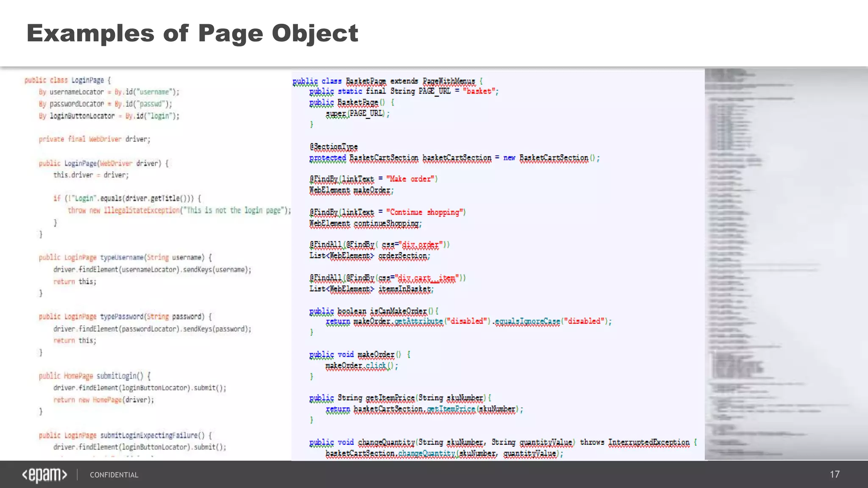Image resolution: width=868 pixels, height=488 pixels.
Task: Click the slide title "Examples of Page Object"
Action: tap(192, 33)
